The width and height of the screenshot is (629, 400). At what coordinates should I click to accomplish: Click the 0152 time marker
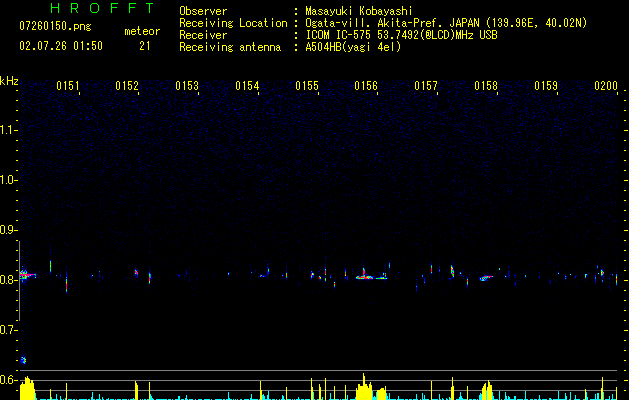pos(127,86)
